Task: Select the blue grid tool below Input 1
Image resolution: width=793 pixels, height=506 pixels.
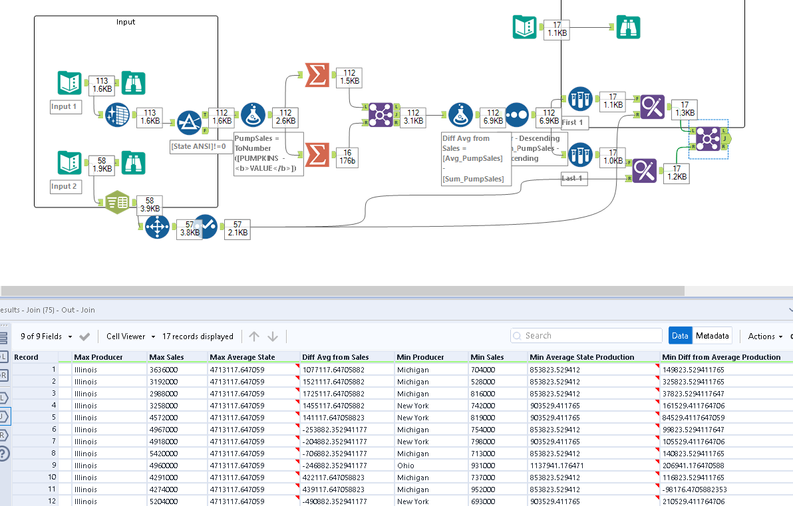Action: click(x=117, y=115)
